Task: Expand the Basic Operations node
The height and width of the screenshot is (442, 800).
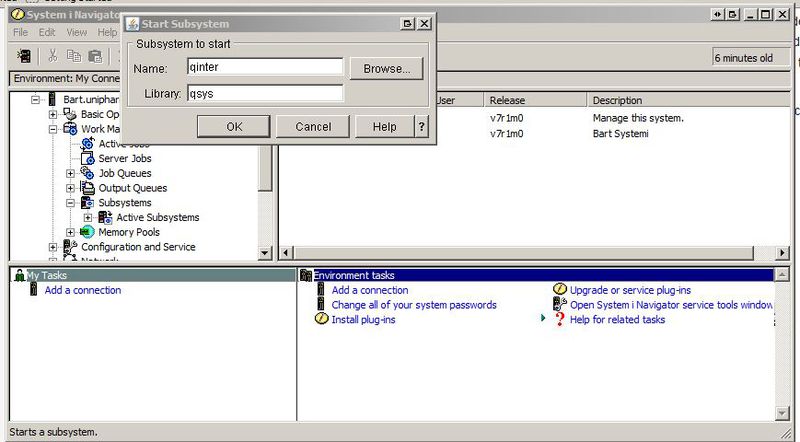Action: pyautogui.click(x=53, y=114)
